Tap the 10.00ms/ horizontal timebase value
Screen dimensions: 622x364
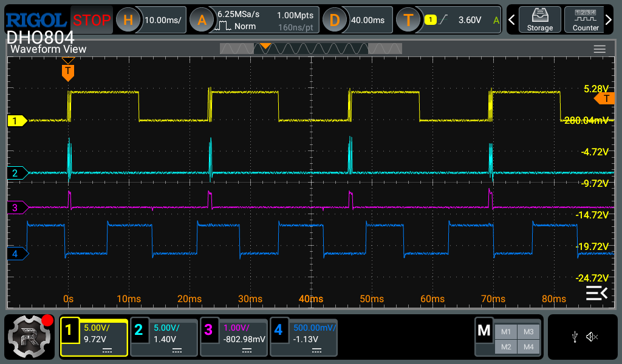click(x=163, y=20)
